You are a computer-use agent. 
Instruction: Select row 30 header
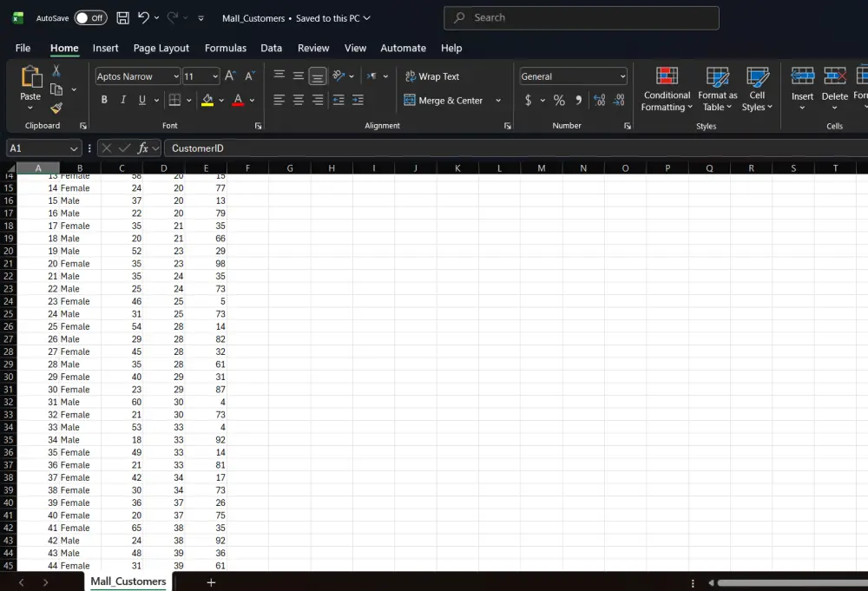click(9, 377)
